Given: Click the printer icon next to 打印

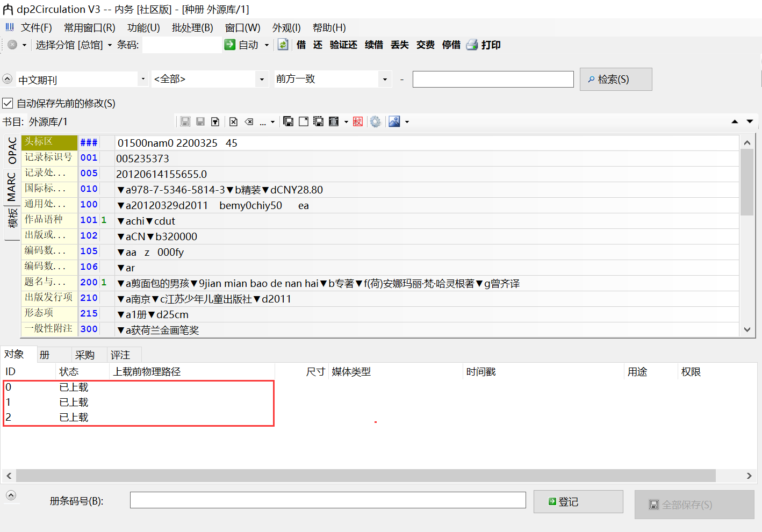Looking at the screenshot, I should tap(472, 45).
